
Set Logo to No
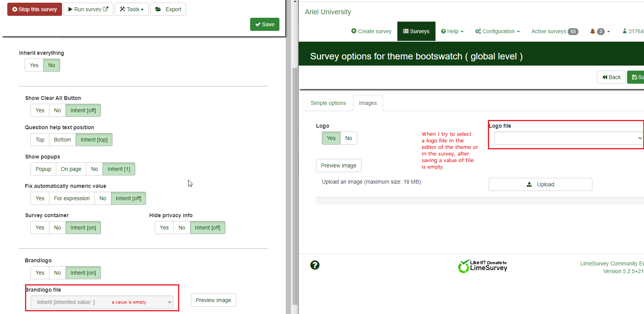pyautogui.click(x=349, y=138)
